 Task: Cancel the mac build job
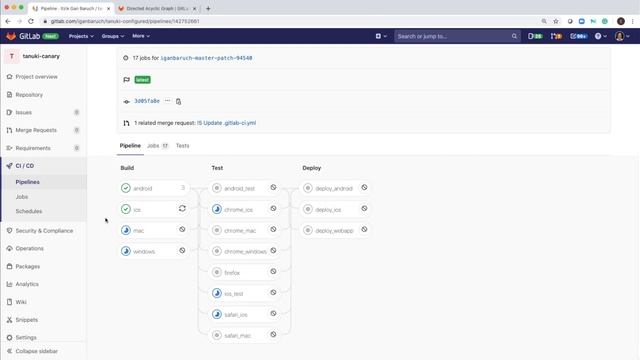(182, 229)
